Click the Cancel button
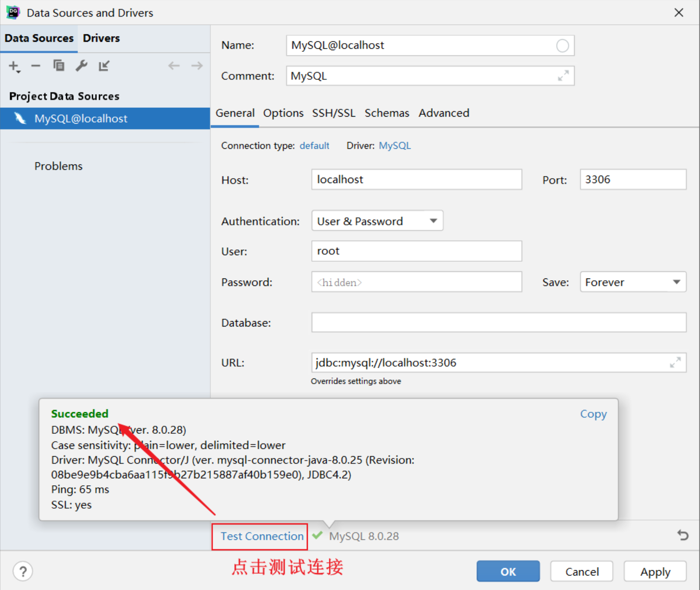 [x=582, y=571]
